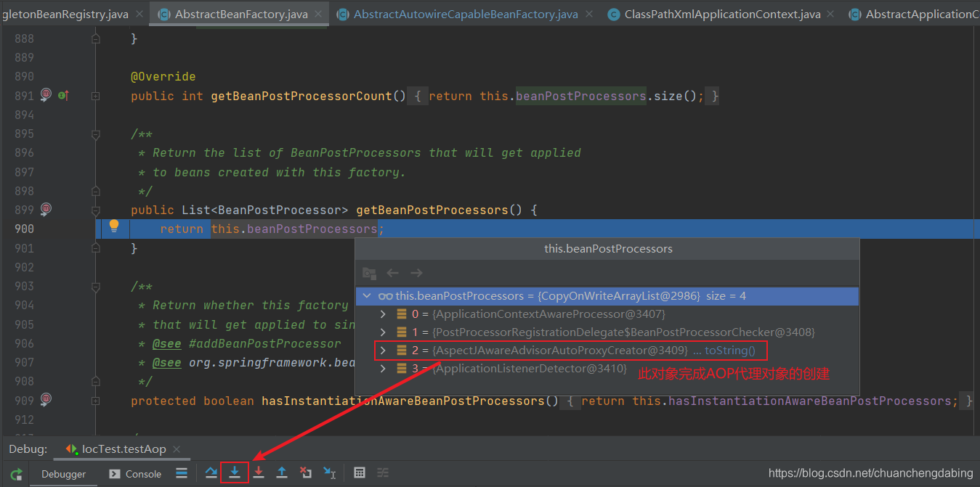Click the Force Step Into red arrow icon
Image resolution: width=980 pixels, height=487 pixels.
pos(259,472)
